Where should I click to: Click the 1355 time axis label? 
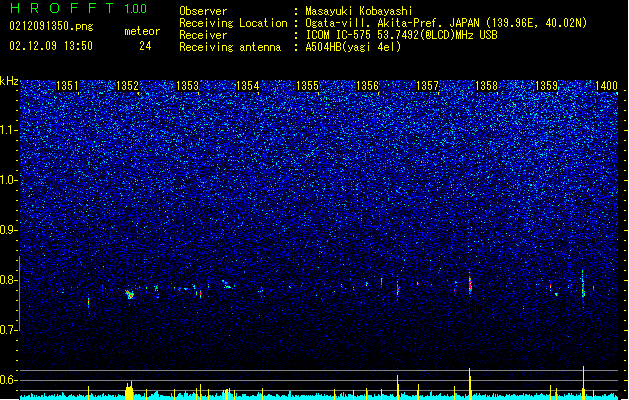[x=307, y=86]
